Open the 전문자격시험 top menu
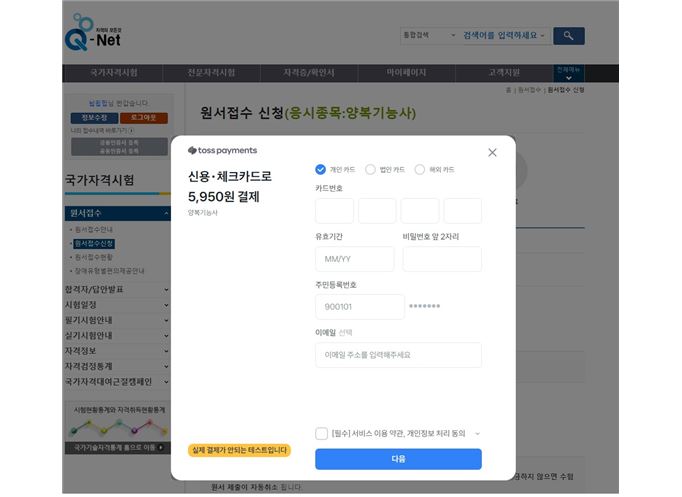This screenshot has height=497, width=682. tap(211, 73)
